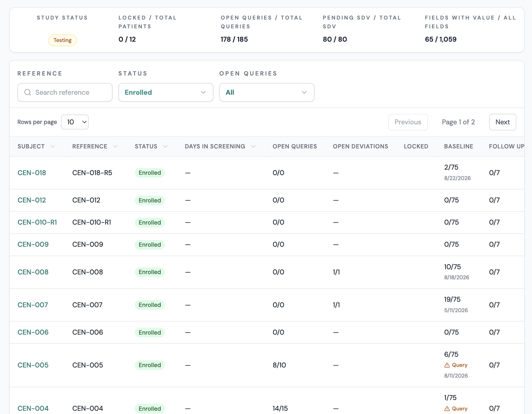Click the Enrolled badge for CEN-018
The image size is (532, 414).
coord(150,173)
